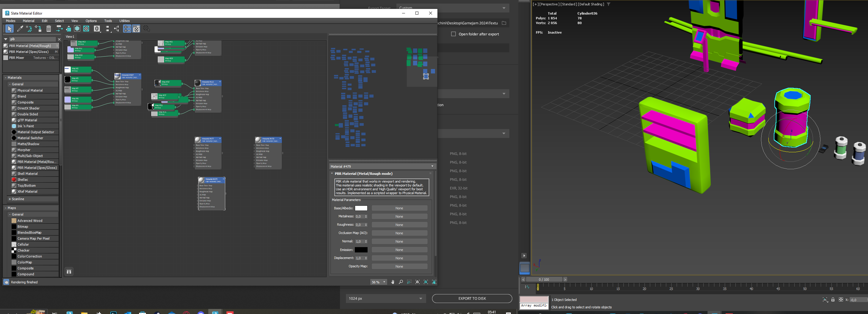Select Physical Material in browser list

[x=34, y=90]
